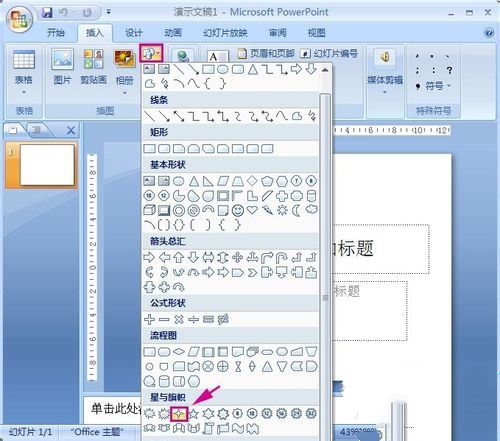The image size is (500, 441).
Task: Select the 32-point star shape
Action: (311, 414)
